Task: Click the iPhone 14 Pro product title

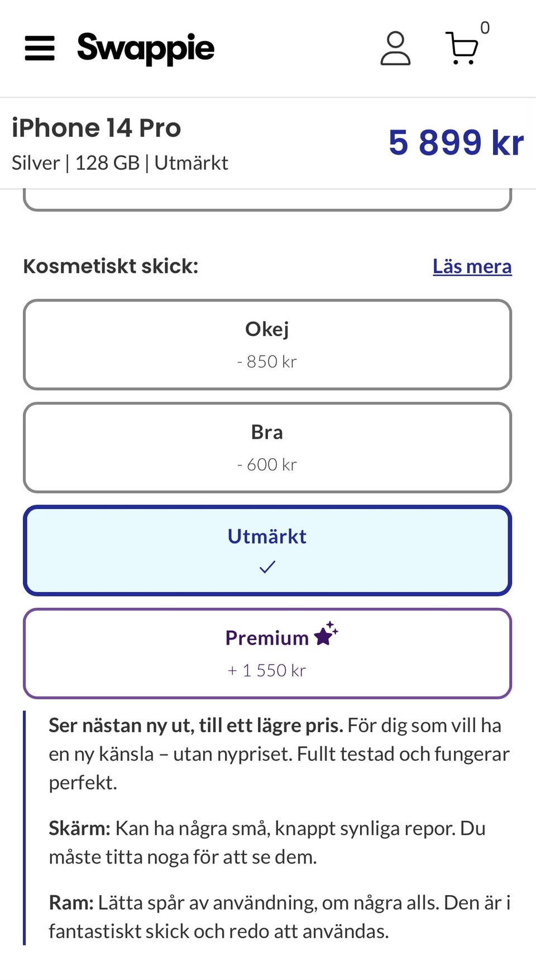Action: 97,128
